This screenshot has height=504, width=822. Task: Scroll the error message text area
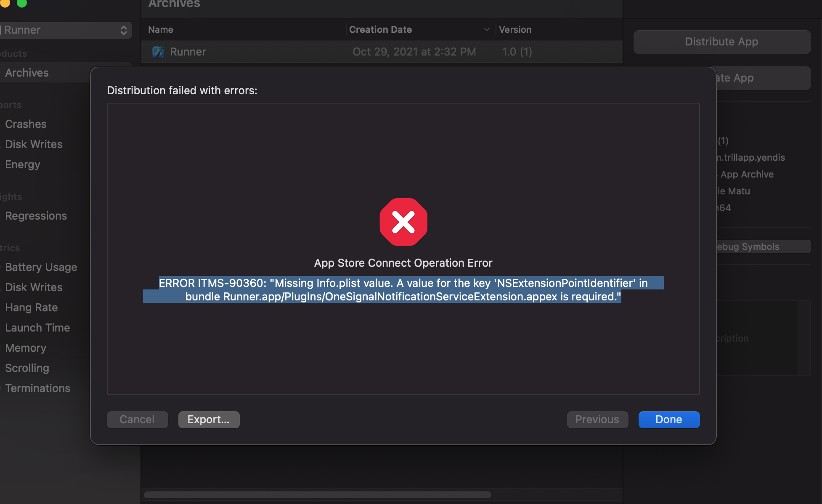coord(403,249)
